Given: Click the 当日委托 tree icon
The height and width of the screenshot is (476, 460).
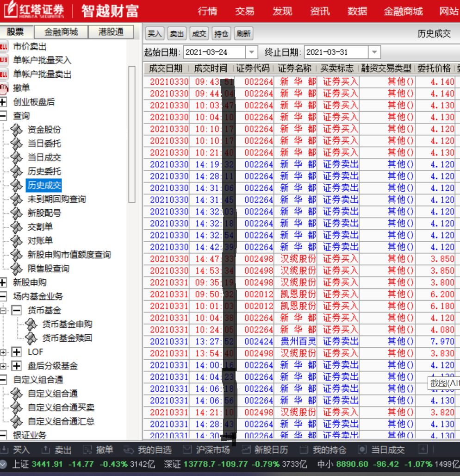Looking at the screenshot, I should 17,144.
